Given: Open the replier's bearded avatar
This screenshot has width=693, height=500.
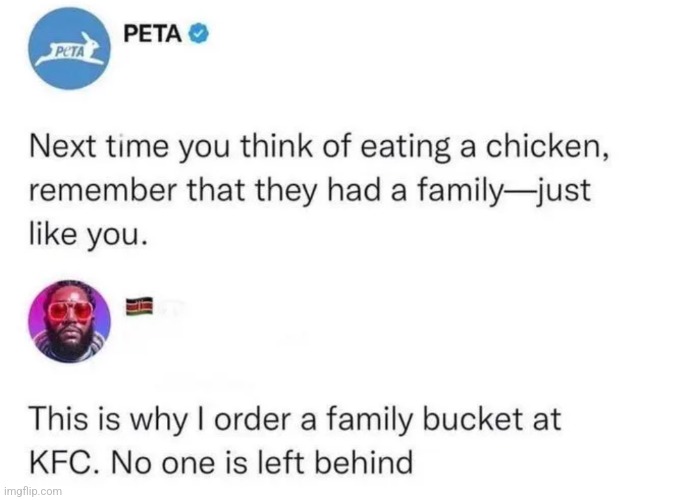Looking at the screenshot, I should pos(69,321).
